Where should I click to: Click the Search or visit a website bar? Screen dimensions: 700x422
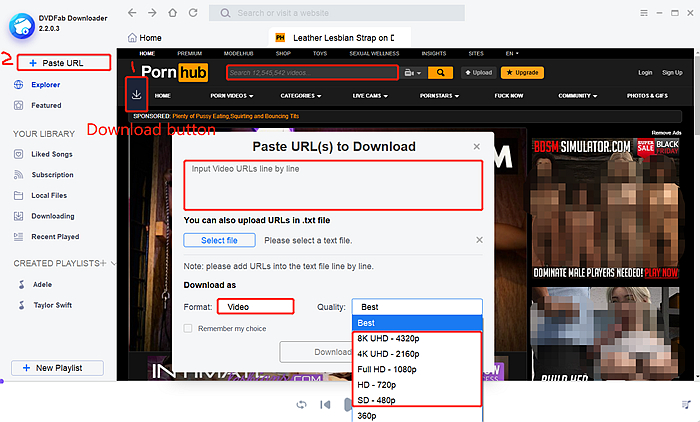(x=337, y=13)
